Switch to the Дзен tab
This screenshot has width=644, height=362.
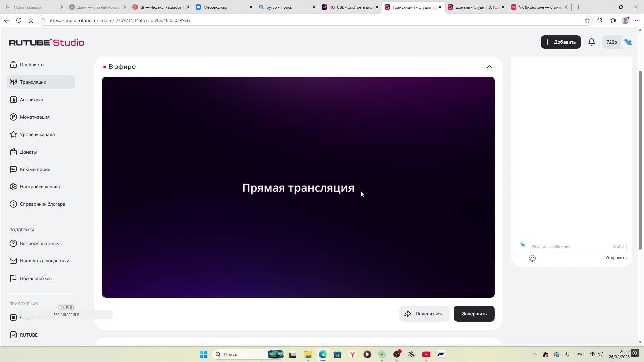[98, 7]
